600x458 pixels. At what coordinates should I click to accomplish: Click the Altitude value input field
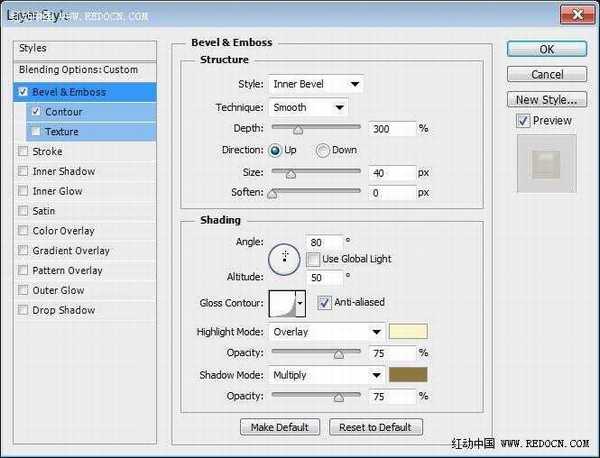[x=324, y=278]
